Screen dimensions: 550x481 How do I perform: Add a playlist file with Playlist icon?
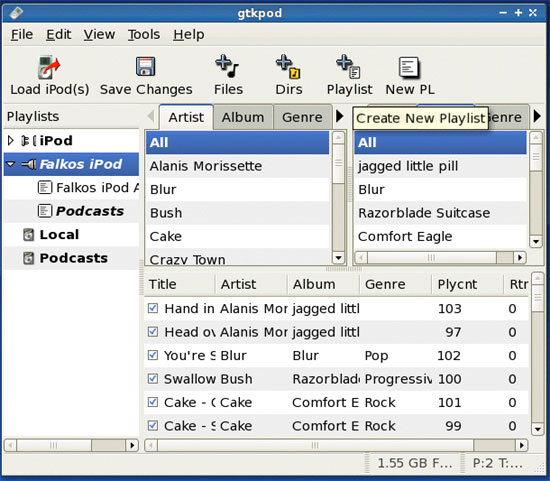pyautogui.click(x=348, y=66)
